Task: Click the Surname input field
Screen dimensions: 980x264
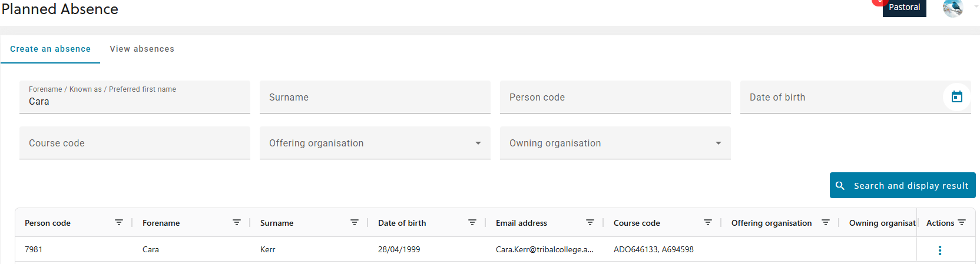Action: pos(375,97)
